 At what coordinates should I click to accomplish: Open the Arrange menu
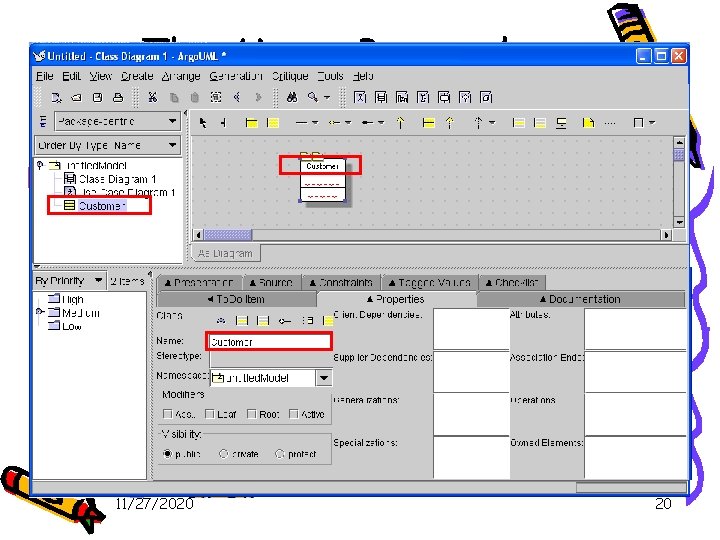181,76
